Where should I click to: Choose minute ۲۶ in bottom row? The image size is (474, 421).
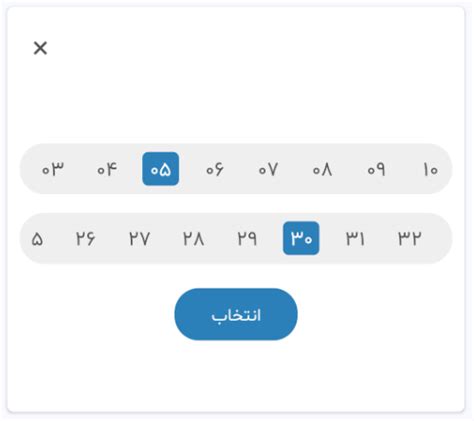click(85, 238)
